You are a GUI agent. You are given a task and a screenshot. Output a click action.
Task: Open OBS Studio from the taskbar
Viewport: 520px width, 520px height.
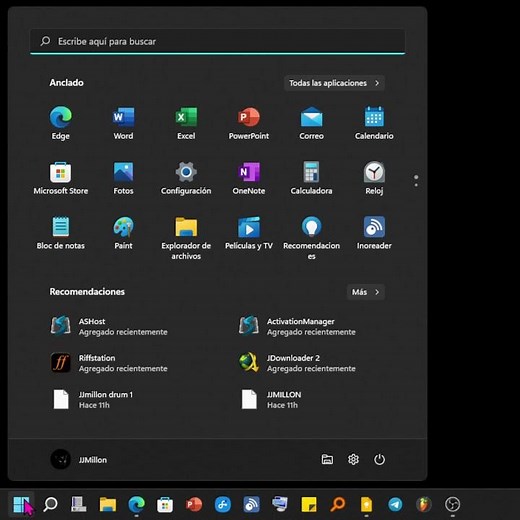point(452,504)
